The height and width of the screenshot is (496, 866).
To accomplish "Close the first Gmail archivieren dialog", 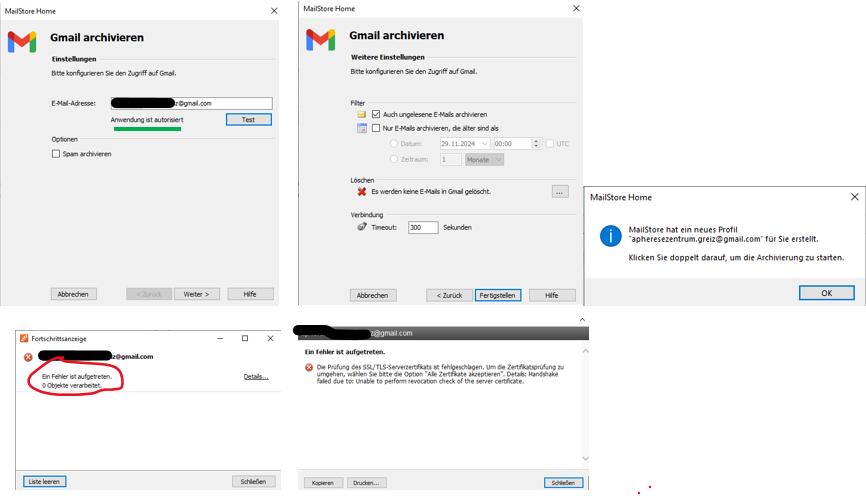I will pos(274,11).
